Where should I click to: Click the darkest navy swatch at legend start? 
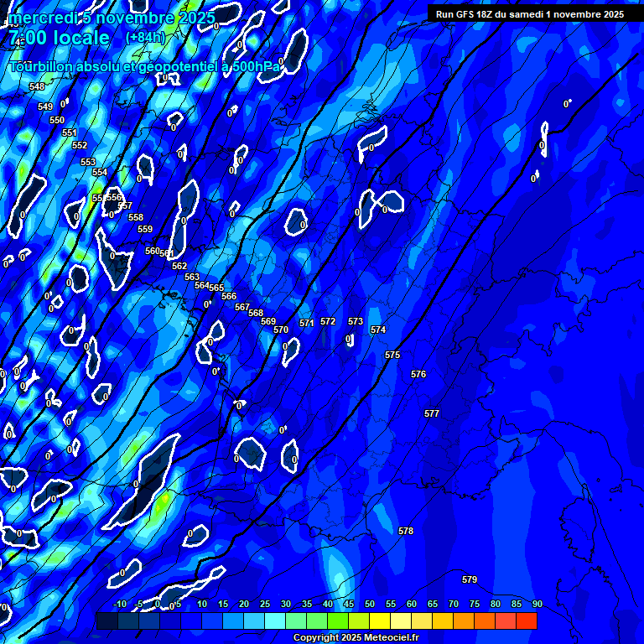tap(106, 621)
